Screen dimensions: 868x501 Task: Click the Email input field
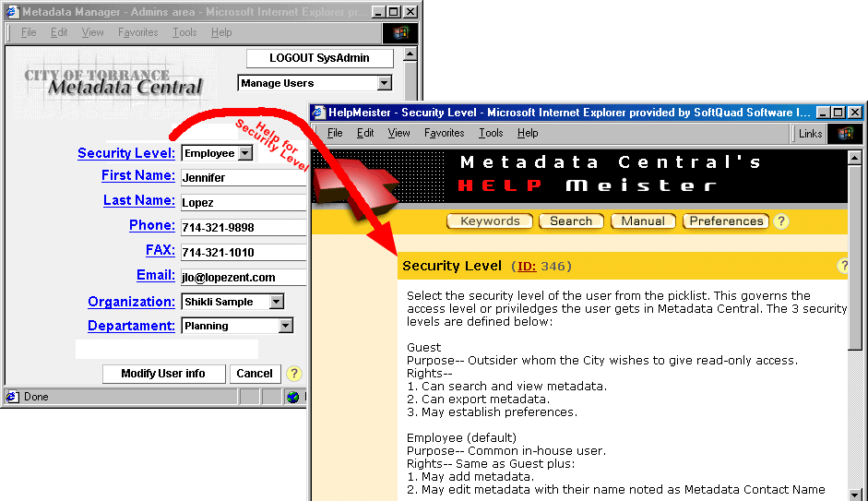244,277
